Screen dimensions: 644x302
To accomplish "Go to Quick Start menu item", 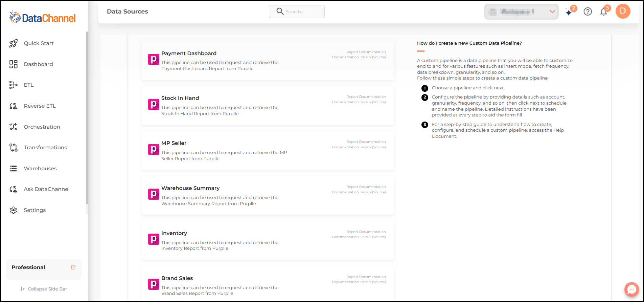I will click(39, 43).
